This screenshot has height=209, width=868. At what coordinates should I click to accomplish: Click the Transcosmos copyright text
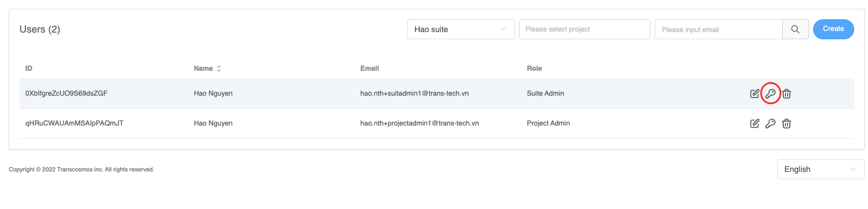point(81,170)
